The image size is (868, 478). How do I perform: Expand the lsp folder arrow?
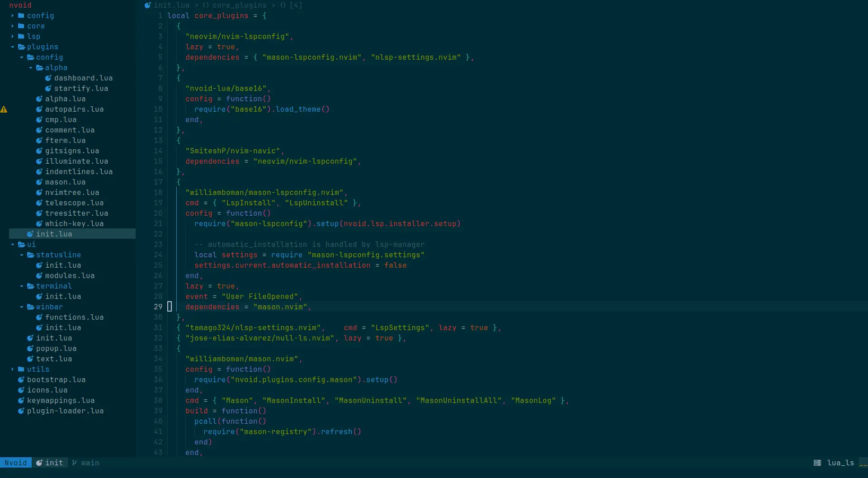(x=13, y=37)
